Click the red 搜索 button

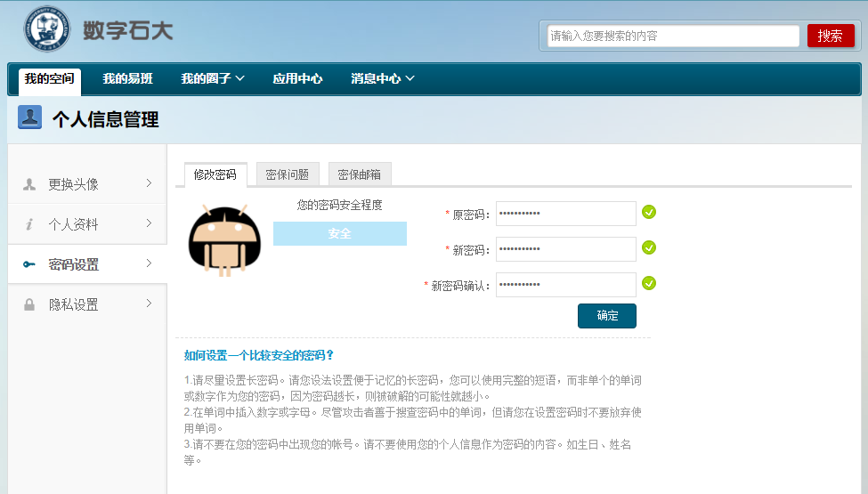tap(831, 36)
